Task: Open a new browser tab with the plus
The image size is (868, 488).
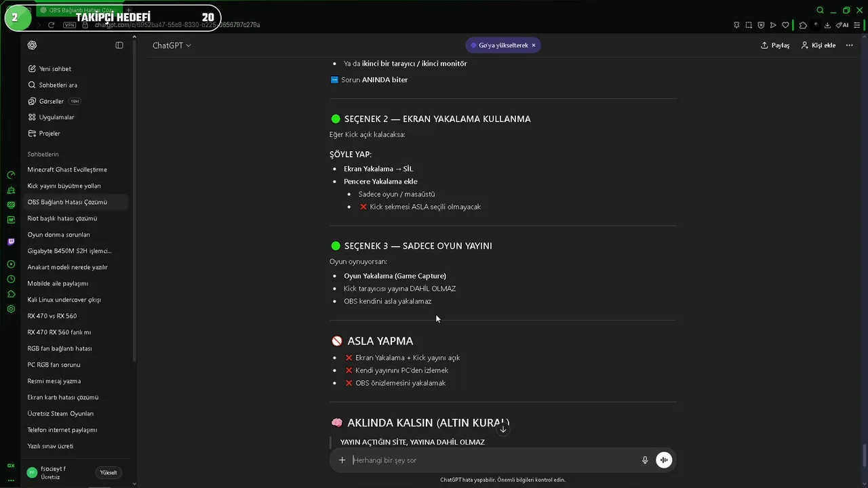Action: (128, 10)
